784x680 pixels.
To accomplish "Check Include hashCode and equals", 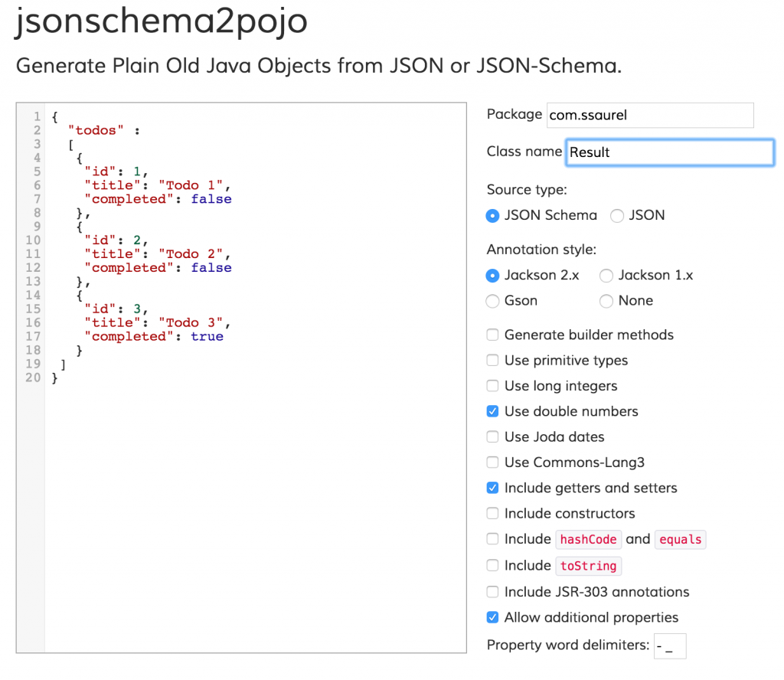I will click(492, 539).
